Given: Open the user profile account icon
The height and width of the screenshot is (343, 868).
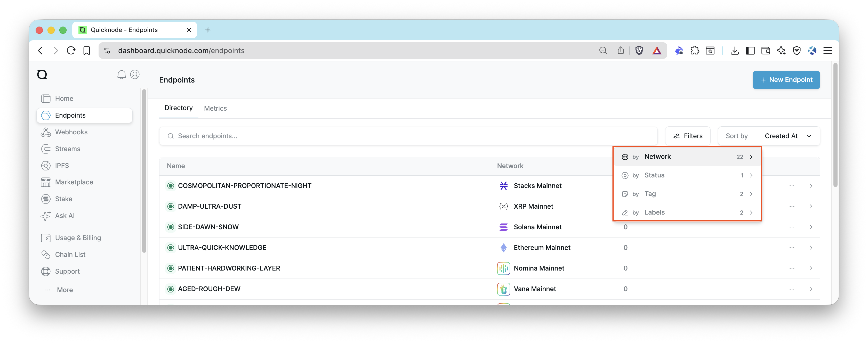Looking at the screenshot, I should point(135,75).
